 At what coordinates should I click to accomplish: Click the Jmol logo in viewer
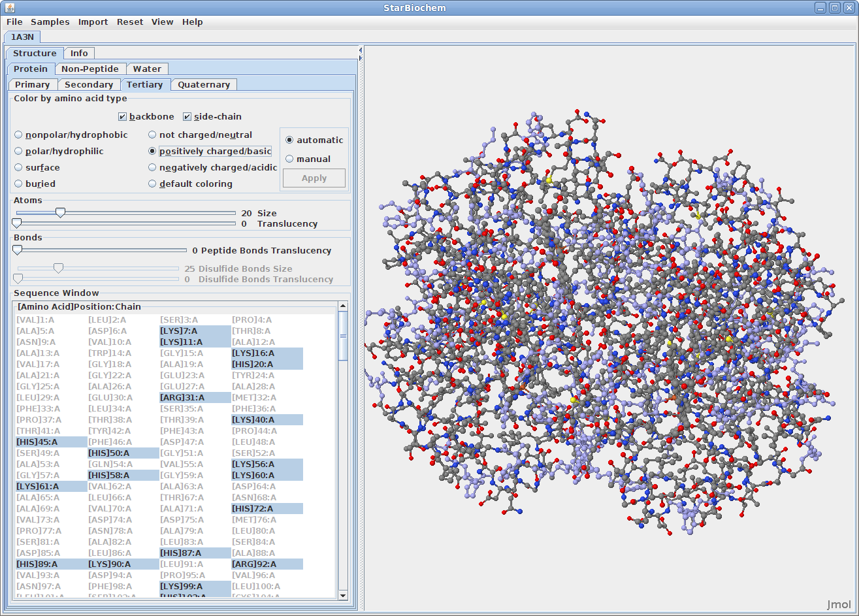pos(839,604)
